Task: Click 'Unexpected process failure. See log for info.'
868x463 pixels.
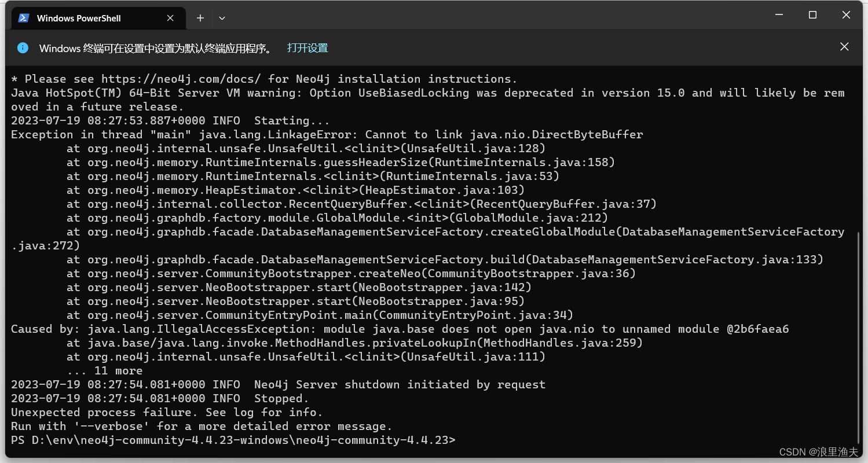Action: click(x=167, y=412)
